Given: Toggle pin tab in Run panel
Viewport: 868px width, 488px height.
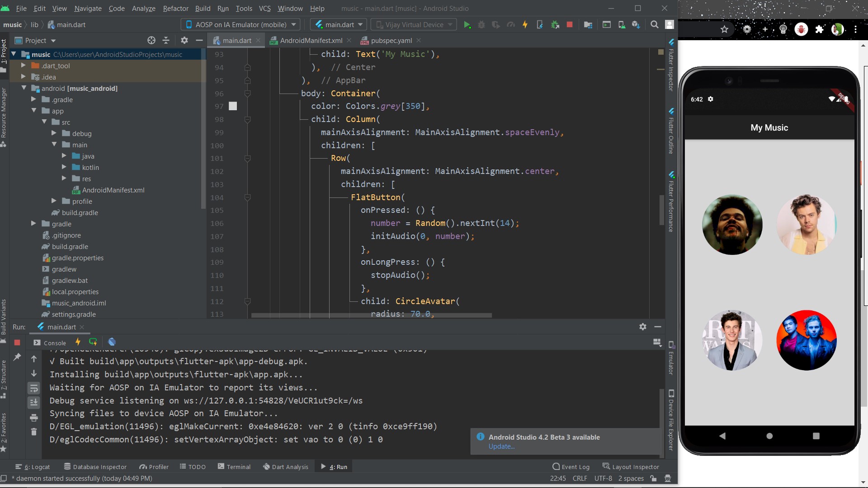Looking at the screenshot, I should tap(17, 357).
